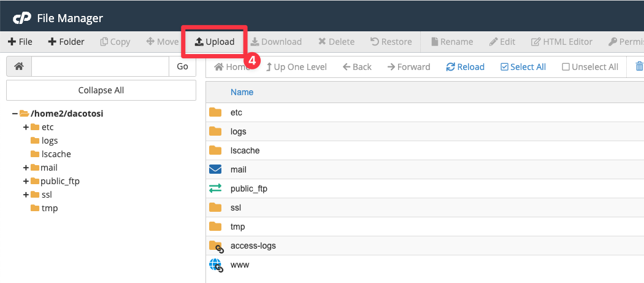Check Select All files

click(x=523, y=67)
